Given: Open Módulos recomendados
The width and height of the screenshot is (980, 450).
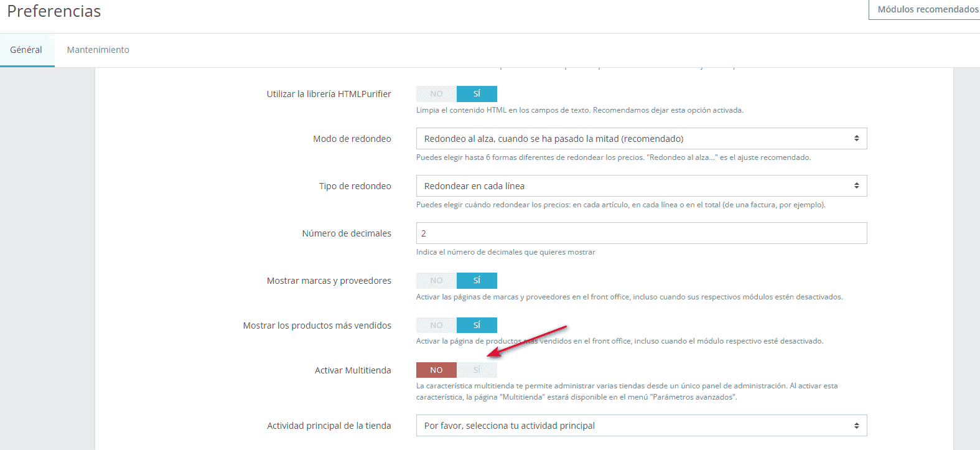Looking at the screenshot, I should pyautogui.click(x=927, y=9).
